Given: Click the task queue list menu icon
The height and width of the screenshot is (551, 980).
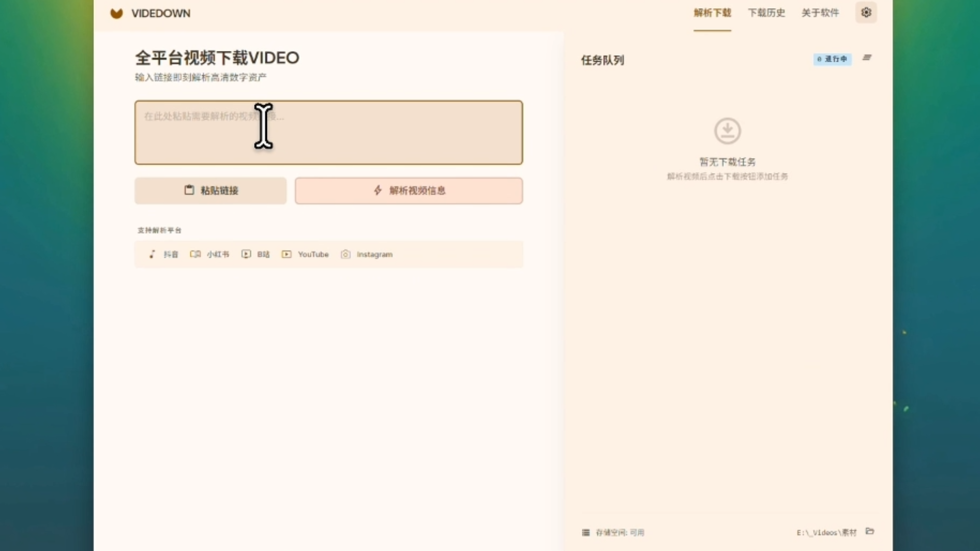Looking at the screenshot, I should [867, 58].
